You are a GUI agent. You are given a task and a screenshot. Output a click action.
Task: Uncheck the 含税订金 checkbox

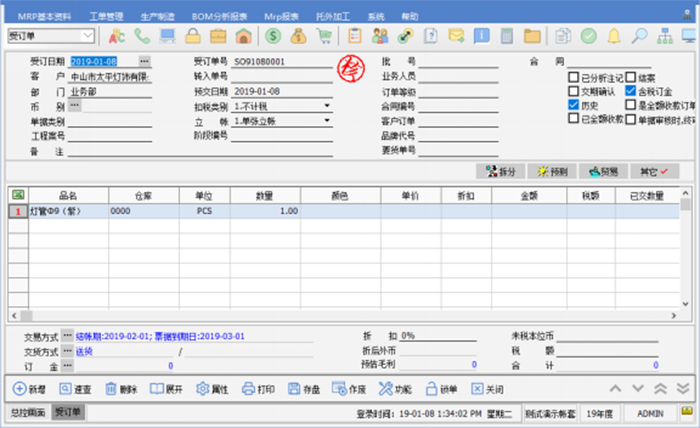631,90
